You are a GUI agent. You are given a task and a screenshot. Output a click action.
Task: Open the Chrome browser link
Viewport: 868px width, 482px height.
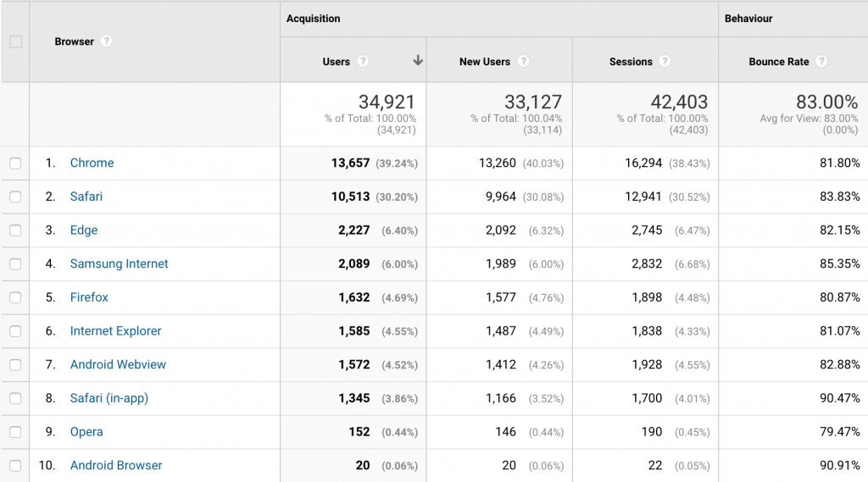click(x=92, y=163)
